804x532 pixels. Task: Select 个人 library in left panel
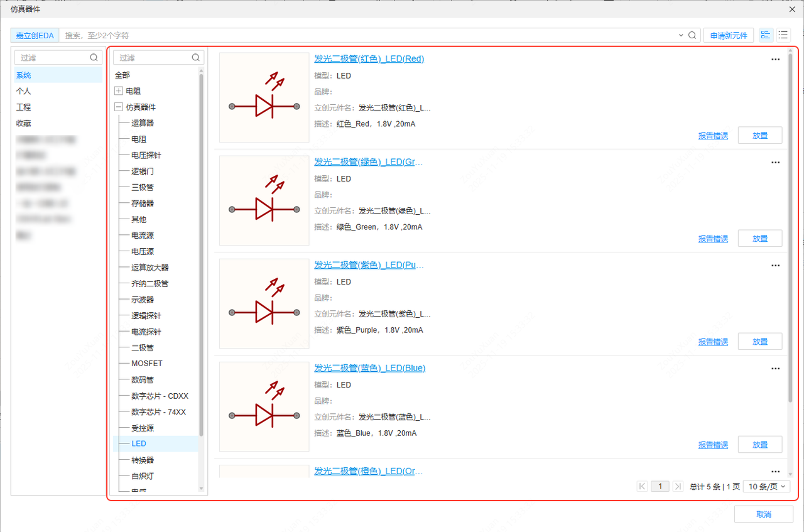point(23,91)
